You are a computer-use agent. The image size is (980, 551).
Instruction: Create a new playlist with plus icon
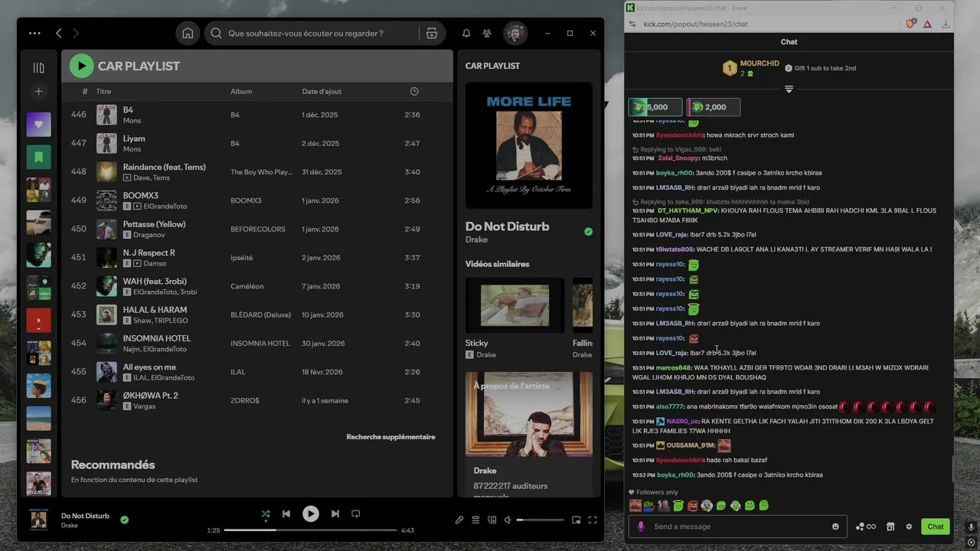(x=39, y=92)
